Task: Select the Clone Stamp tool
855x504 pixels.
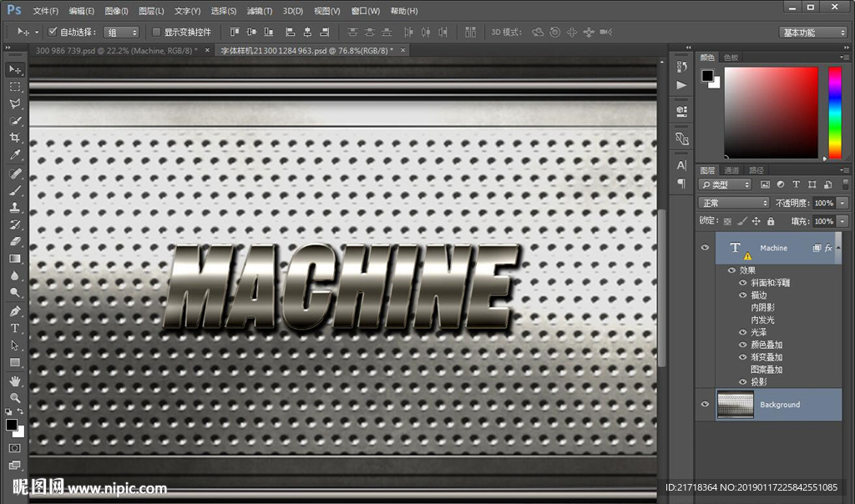Action: 15,207
